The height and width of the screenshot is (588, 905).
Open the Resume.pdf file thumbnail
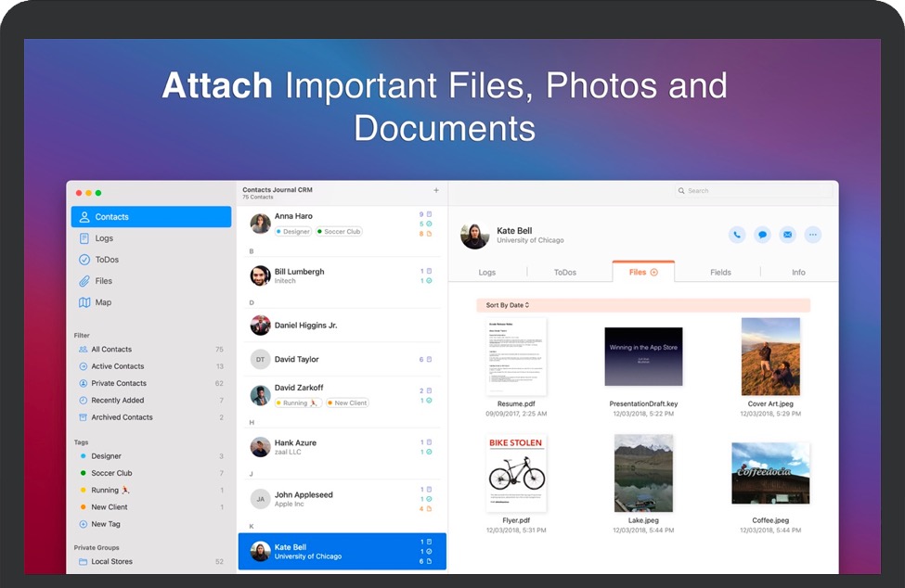click(x=516, y=357)
